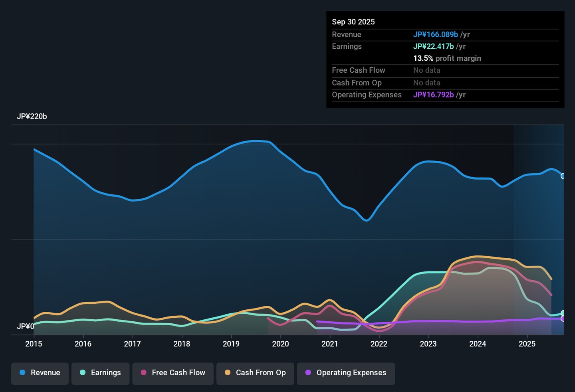The image size is (575, 392).
Task: Toggle Free Cash Flow legend item
Action: 173,373
